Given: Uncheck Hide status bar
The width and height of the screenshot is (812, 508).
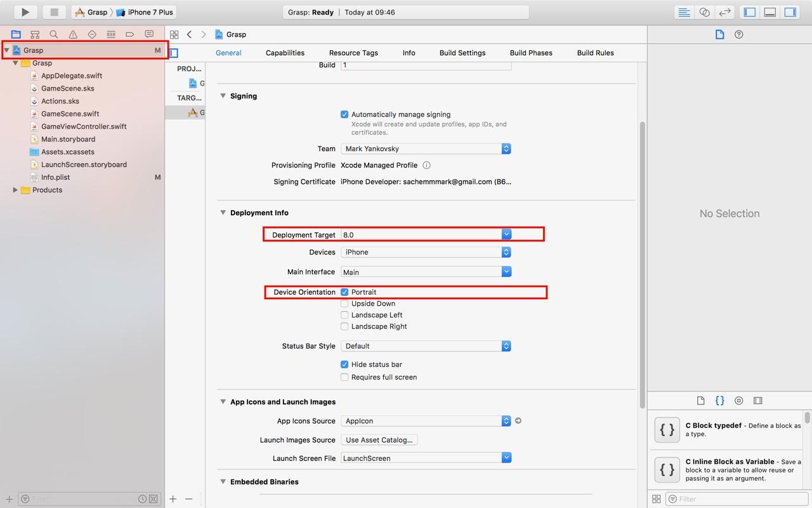Looking at the screenshot, I should [344, 364].
